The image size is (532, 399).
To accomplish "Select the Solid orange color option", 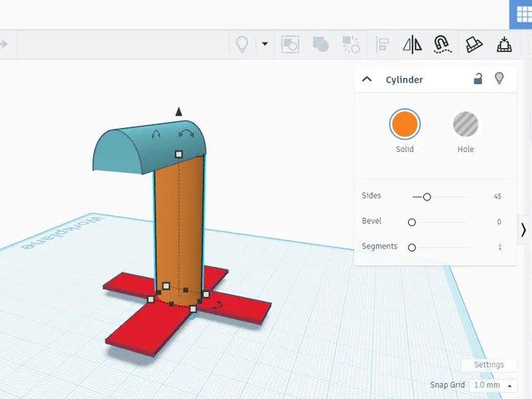I will coord(405,124).
